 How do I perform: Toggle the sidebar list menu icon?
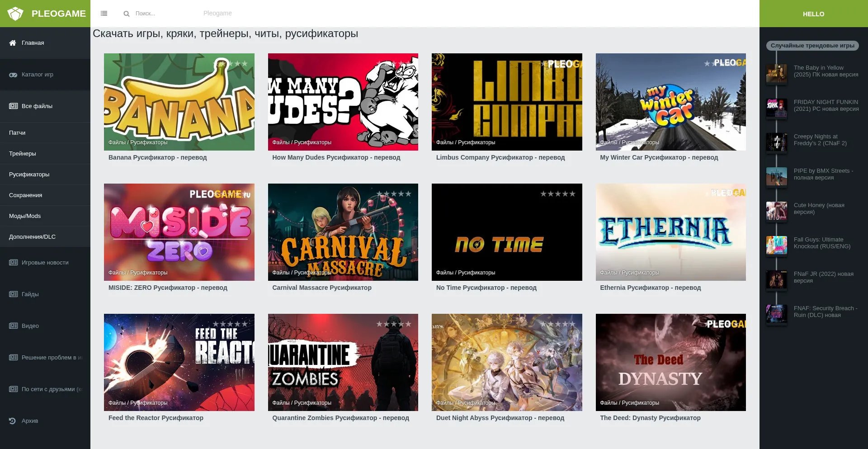104,14
